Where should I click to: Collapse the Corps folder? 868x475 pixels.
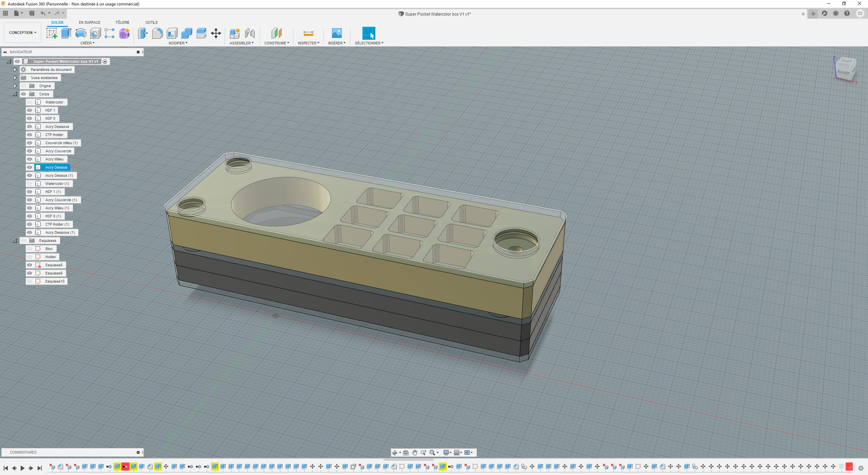(15, 94)
